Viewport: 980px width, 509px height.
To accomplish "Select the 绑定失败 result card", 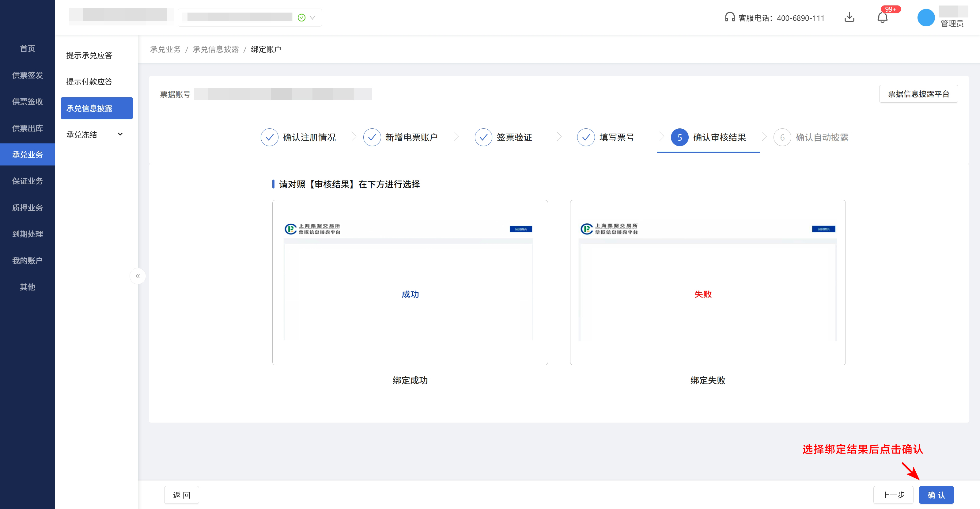I will click(x=707, y=282).
